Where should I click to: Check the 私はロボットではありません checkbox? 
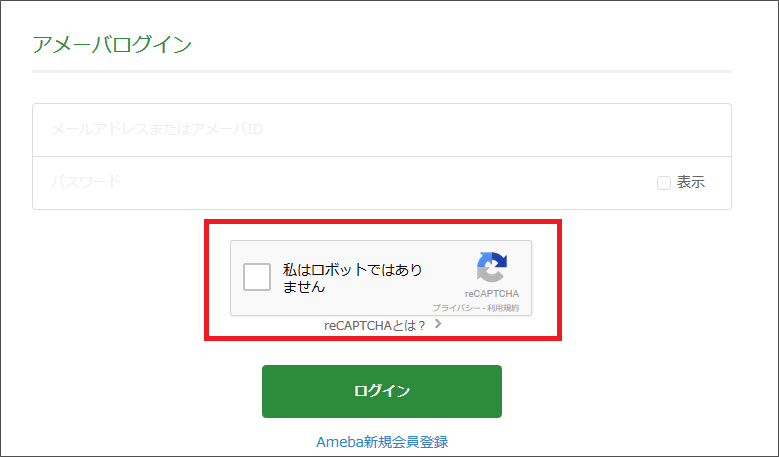(x=257, y=277)
